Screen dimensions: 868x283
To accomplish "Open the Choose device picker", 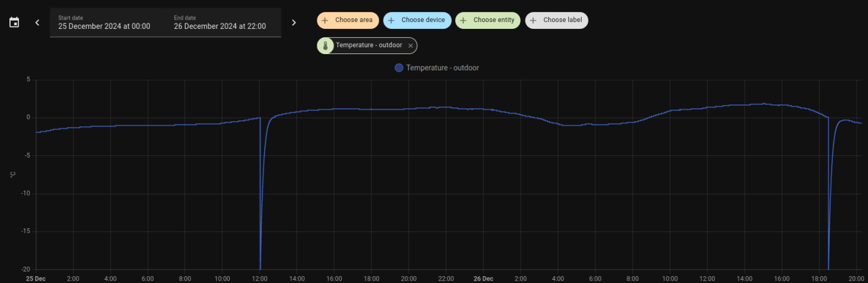I will point(417,20).
